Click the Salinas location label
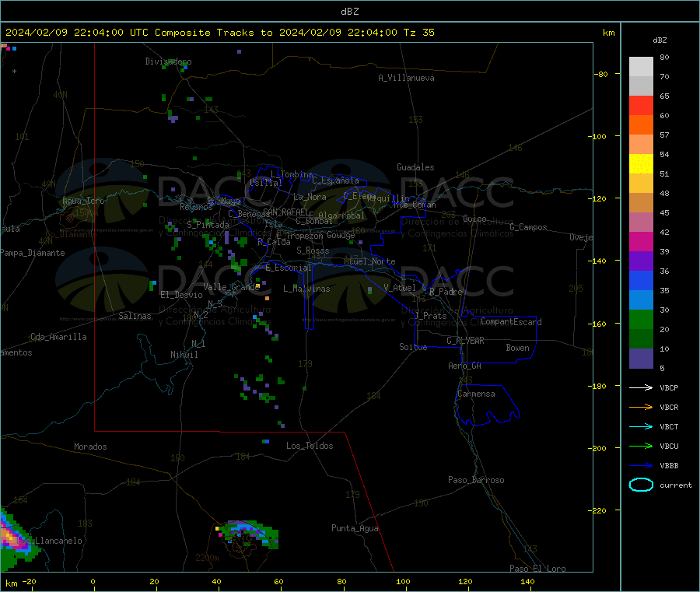Image resolution: width=700 pixels, height=592 pixels. (x=135, y=316)
